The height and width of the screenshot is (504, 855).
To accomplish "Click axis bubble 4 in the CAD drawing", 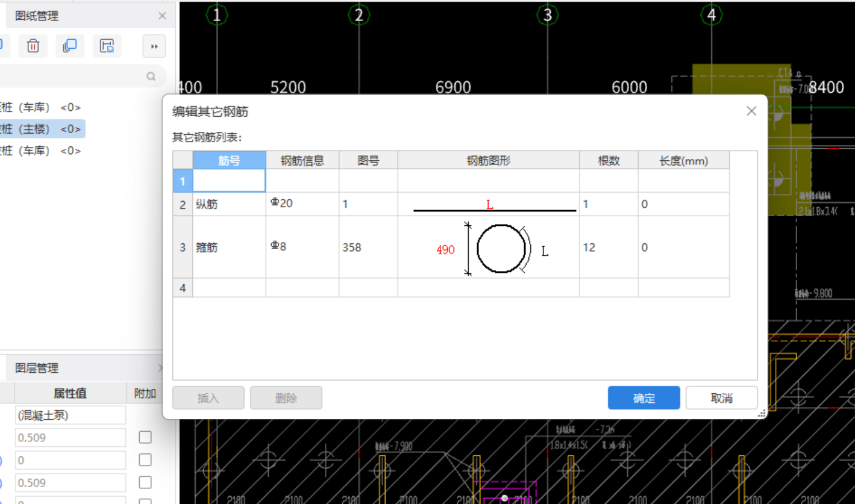I will click(712, 14).
